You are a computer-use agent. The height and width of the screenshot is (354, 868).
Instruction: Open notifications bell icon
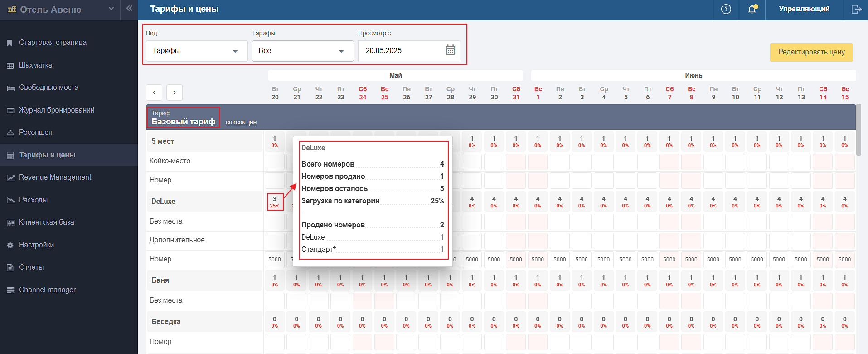pos(752,9)
